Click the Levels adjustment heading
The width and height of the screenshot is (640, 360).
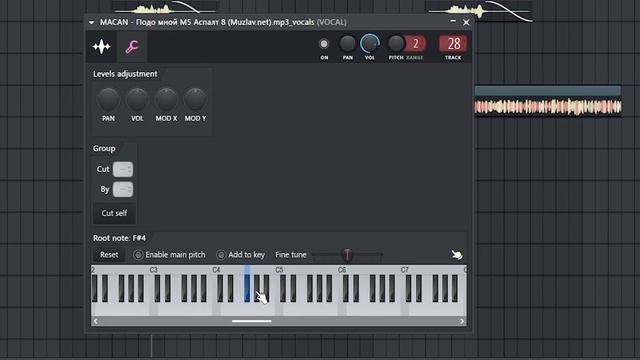[x=125, y=74]
